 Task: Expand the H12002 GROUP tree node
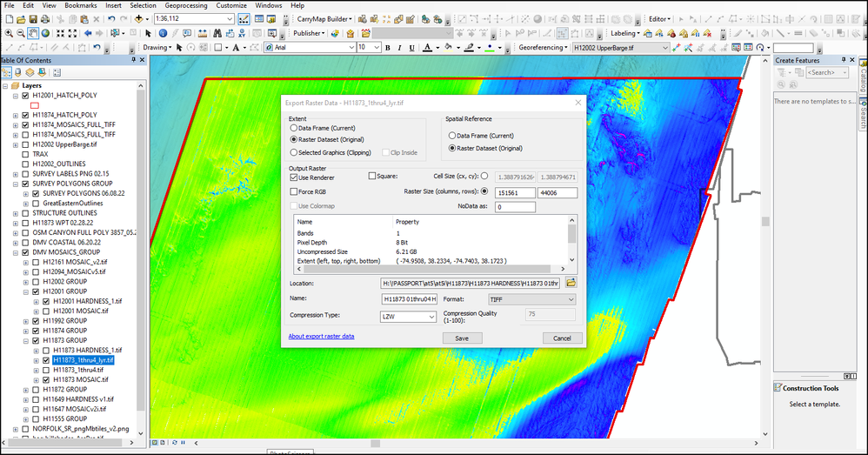(x=26, y=282)
